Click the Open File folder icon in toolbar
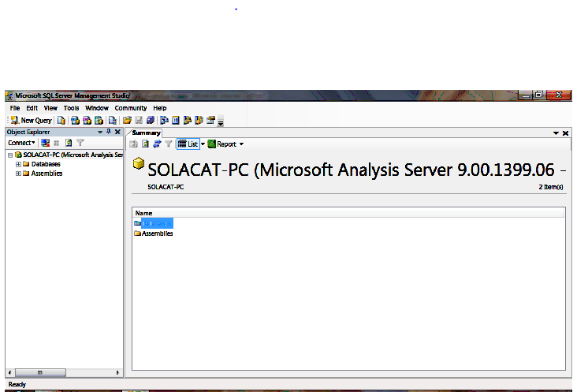 tap(127, 121)
